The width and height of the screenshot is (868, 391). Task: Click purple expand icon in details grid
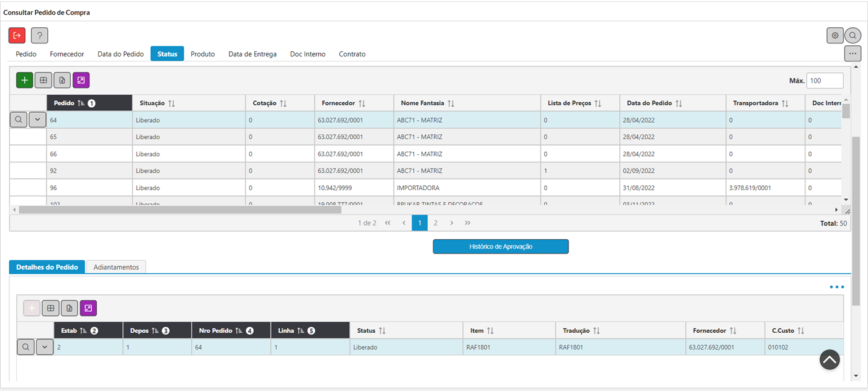point(88,308)
